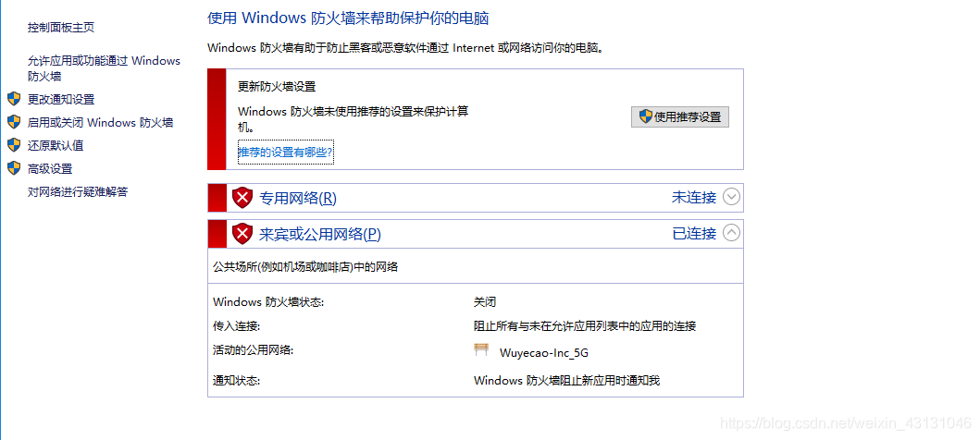Click the 还原默认值 link
The width and height of the screenshot is (980, 440).
click(x=56, y=145)
